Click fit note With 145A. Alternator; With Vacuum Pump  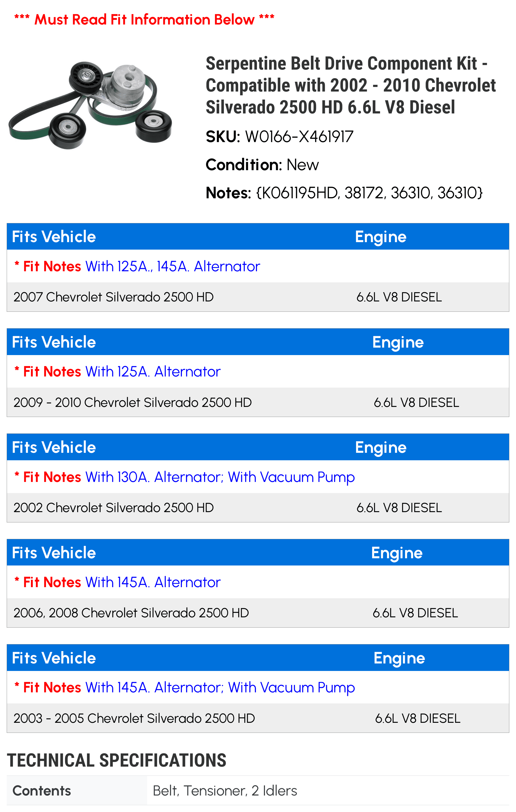tap(220, 687)
